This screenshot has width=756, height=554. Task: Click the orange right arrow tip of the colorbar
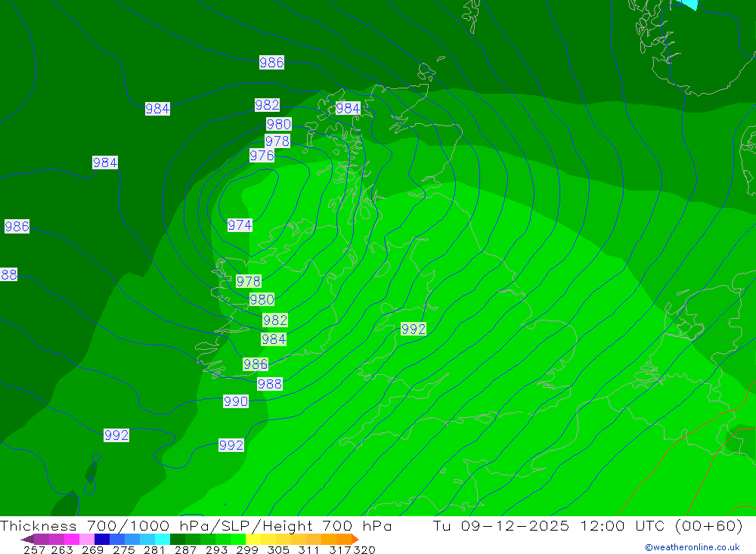point(355,540)
